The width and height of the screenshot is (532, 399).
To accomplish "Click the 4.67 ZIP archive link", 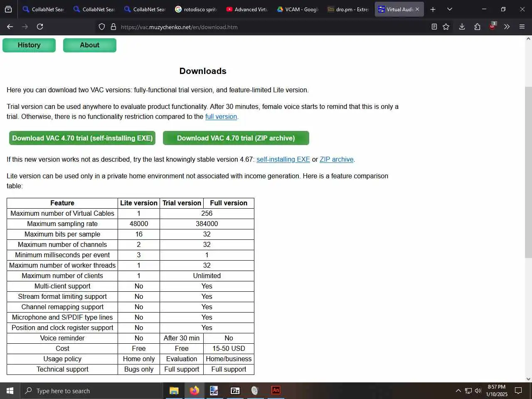I will point(337,160).
